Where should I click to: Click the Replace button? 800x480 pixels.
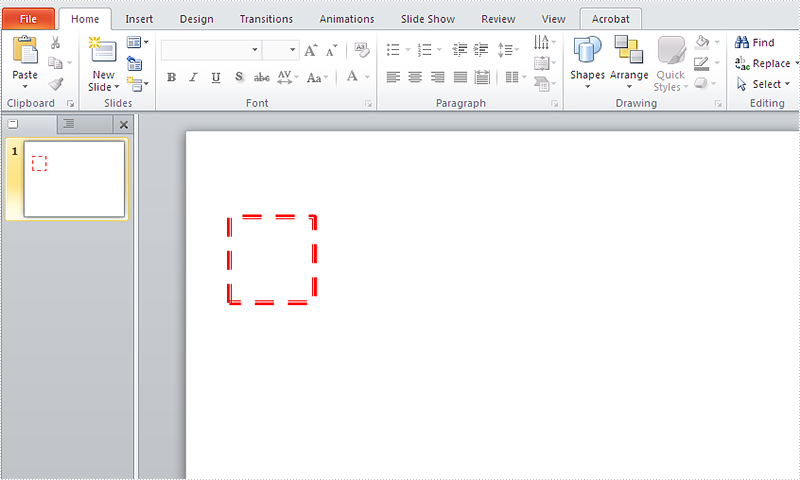point(765,63)
